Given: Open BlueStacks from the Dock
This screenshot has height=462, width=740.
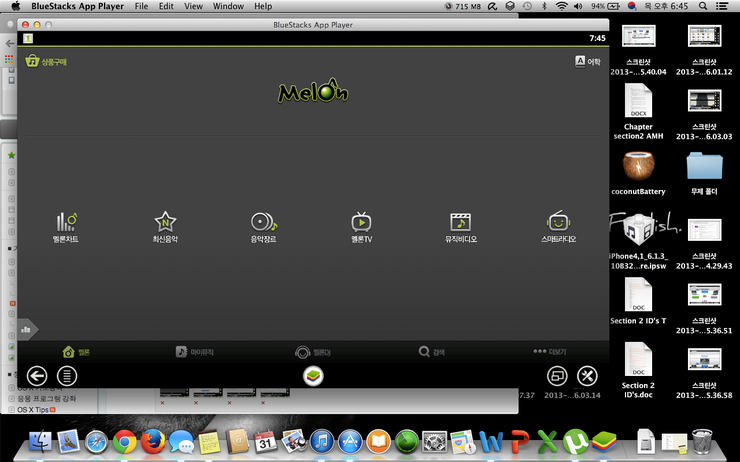Looking at the screenshot, I should click(604, 442).
